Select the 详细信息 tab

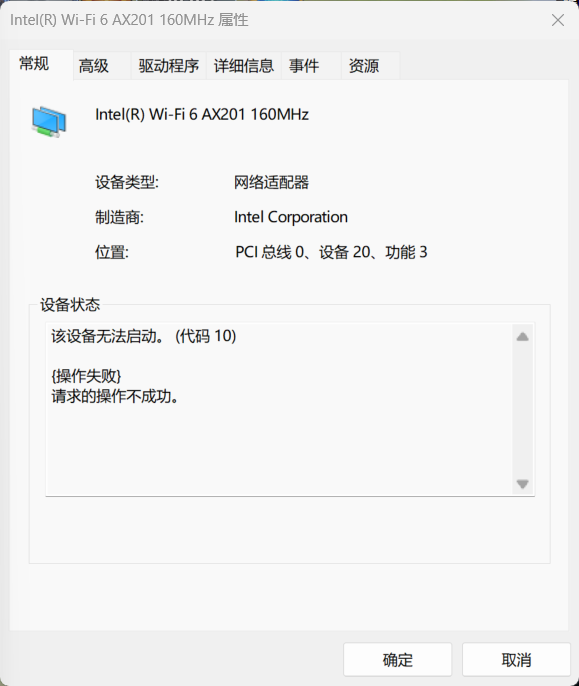(244, 66)
